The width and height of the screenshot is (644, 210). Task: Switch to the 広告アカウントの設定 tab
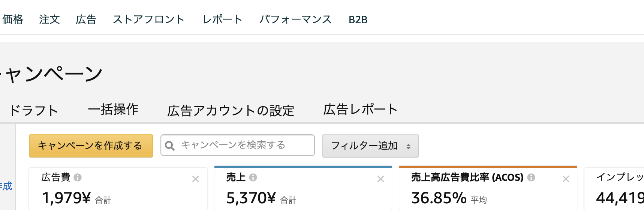[x=231, y=111]
